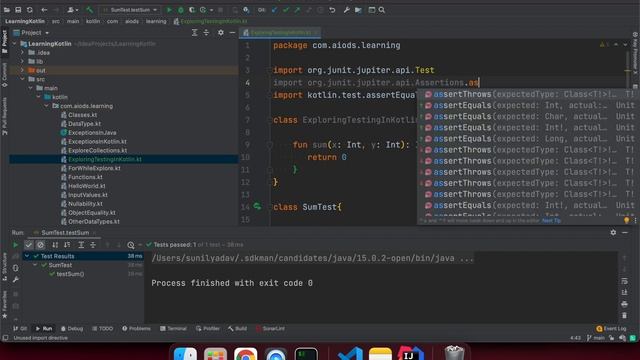
Task: Open the Problems tool window tab
Action: [x=136, y=329]
